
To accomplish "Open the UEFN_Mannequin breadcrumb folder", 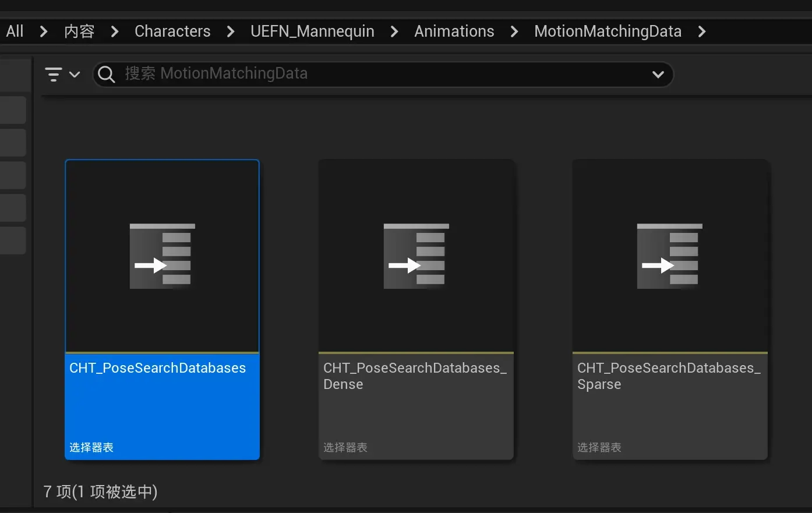I will (312, 31).
